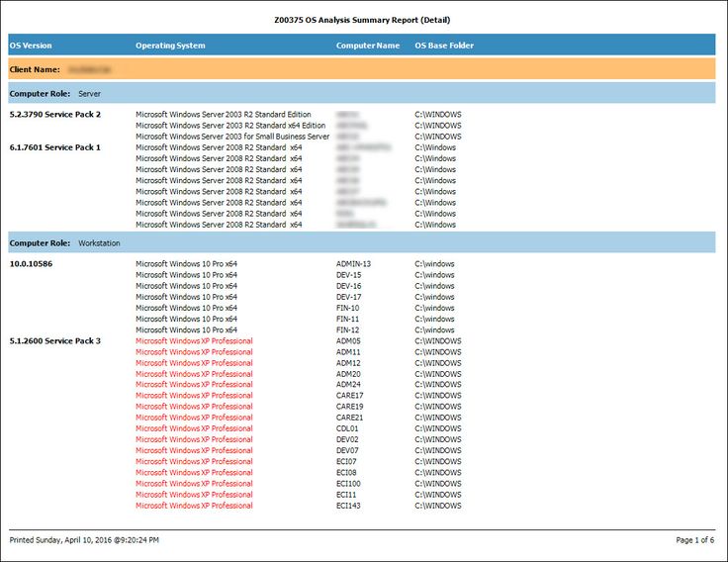Click Windows 10 Pro x64 in the ADMIN-13 row
Image resolution: width=728 pixels, height=562 pixels.
coord(186,264)
